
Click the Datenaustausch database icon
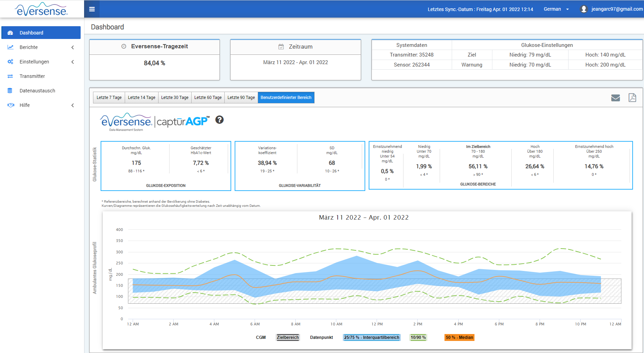pos(10,91)
